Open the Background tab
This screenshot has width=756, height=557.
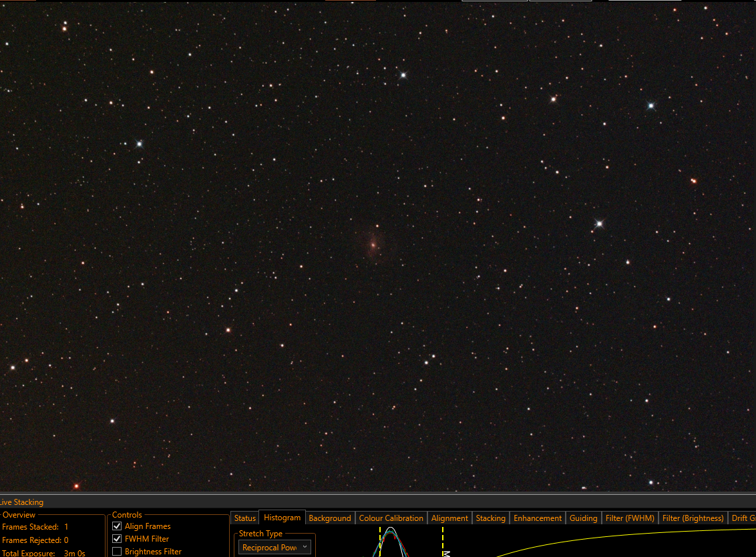pos(330,518)
